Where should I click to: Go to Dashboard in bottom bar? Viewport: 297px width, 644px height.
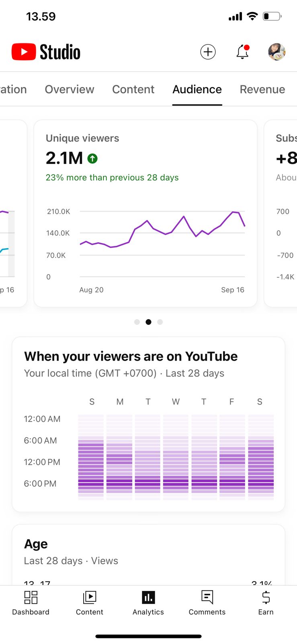tap(31, 603)
